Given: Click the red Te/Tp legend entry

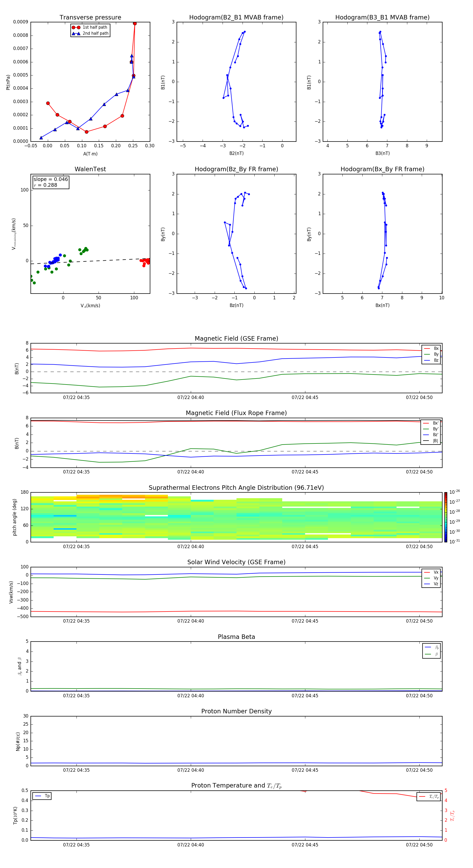Looking at the screenshot, I should coord(429,796).
